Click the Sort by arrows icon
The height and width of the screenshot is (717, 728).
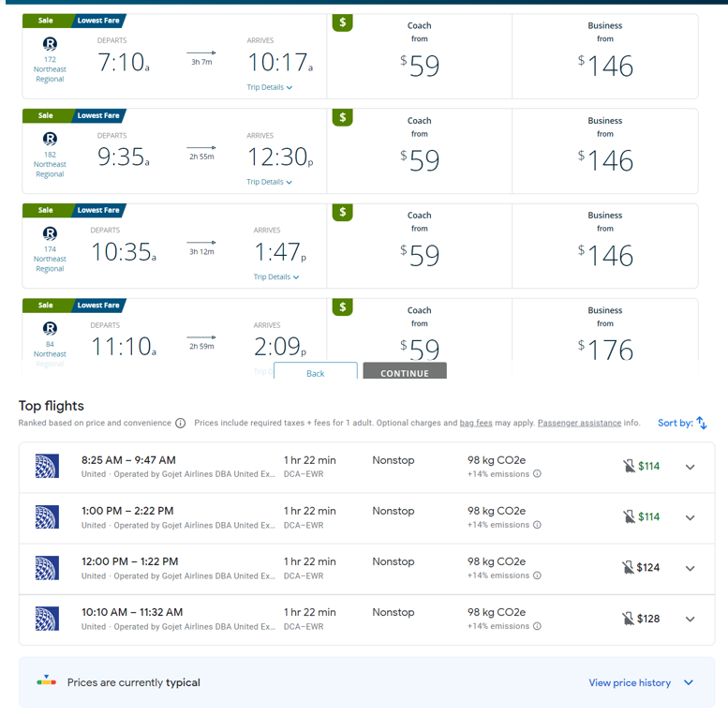pos(701,424)
